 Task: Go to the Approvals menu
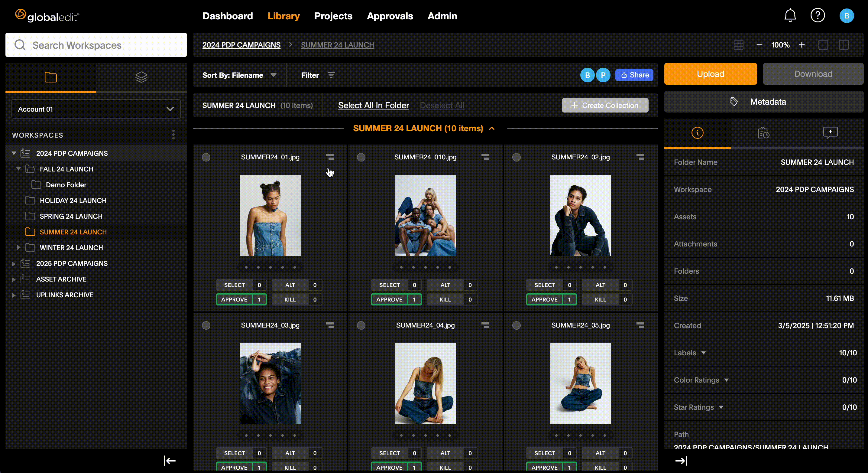pyautogui.click(x=390, y=16)
